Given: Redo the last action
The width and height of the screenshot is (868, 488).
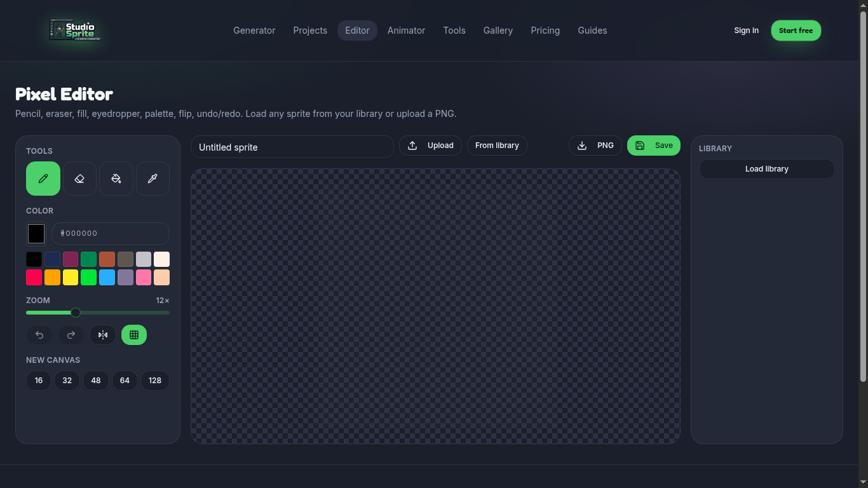Looking at the screenshot, I should pos(71,335).
